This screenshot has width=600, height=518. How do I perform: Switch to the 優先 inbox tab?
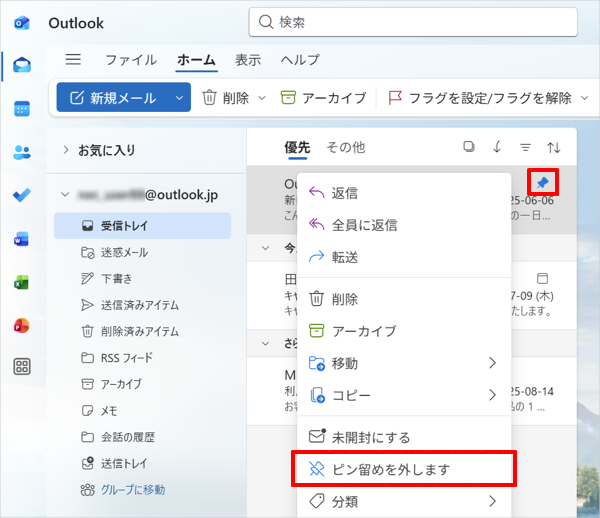(x=297, y=147)
